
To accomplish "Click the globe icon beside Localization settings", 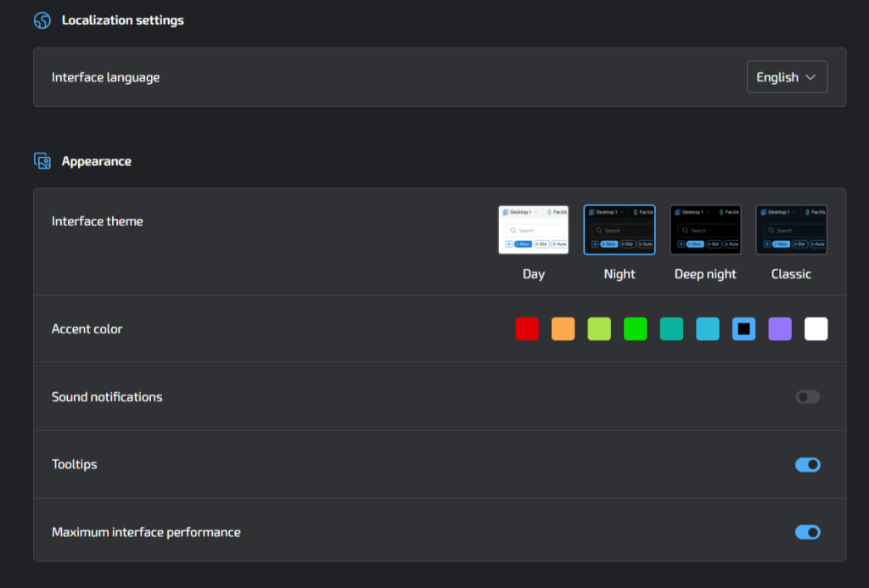I will tap(42, 20).
